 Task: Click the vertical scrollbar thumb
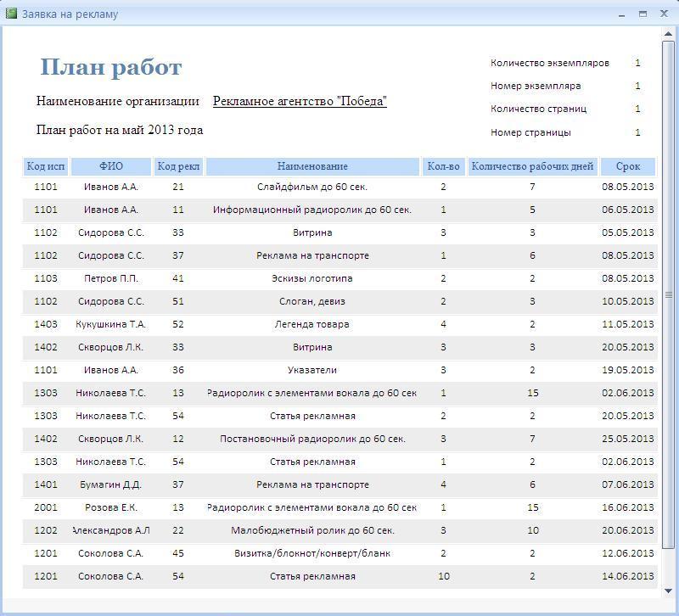click(668, 294)
